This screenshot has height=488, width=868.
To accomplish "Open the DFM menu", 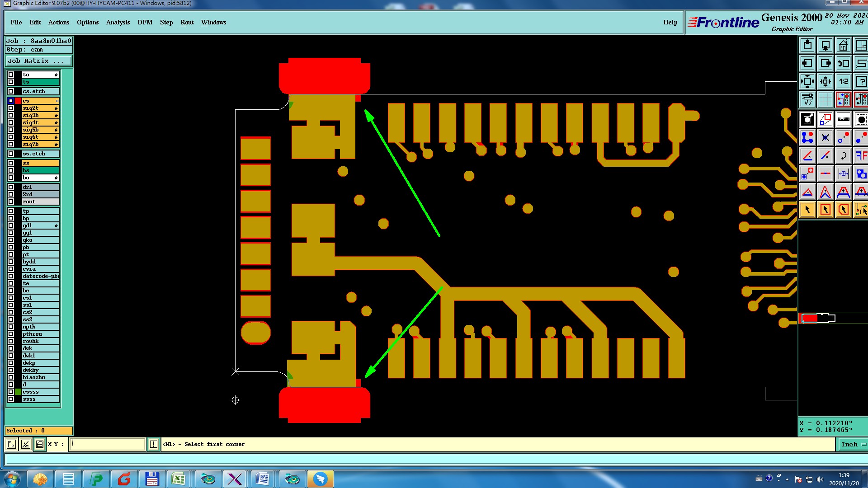I will pyautogui.click(x=145, y=22).
